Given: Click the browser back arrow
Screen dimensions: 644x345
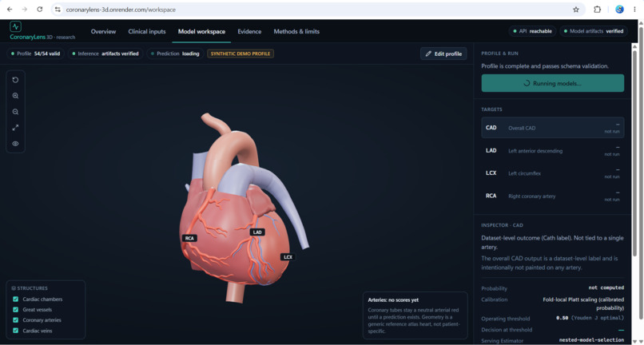Looking at the screenshot, I should [10, 10].
